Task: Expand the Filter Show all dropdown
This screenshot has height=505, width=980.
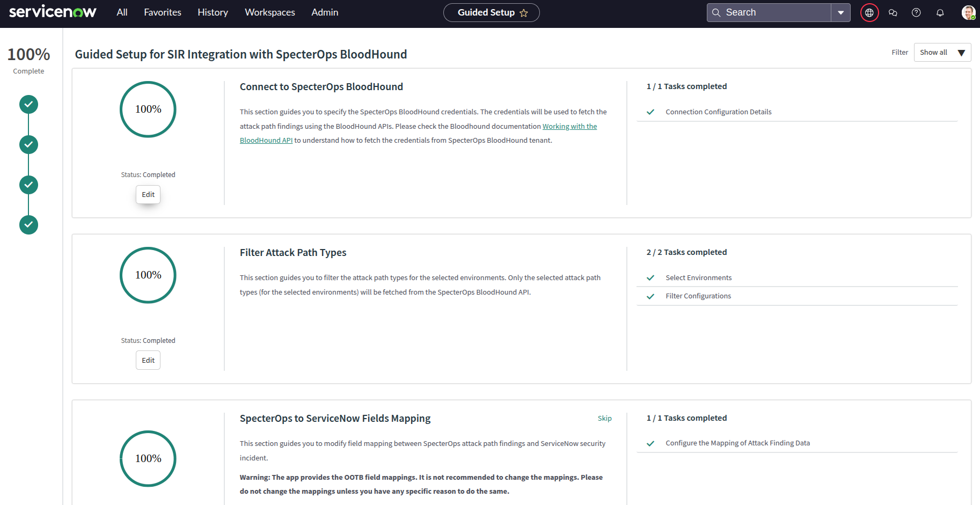Action: coord(942,53)
